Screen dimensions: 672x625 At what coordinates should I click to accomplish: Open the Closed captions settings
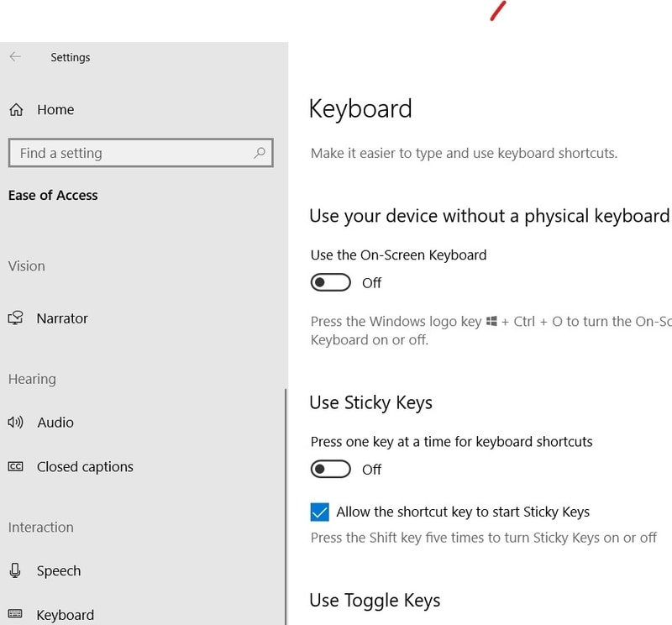point(84,466)
